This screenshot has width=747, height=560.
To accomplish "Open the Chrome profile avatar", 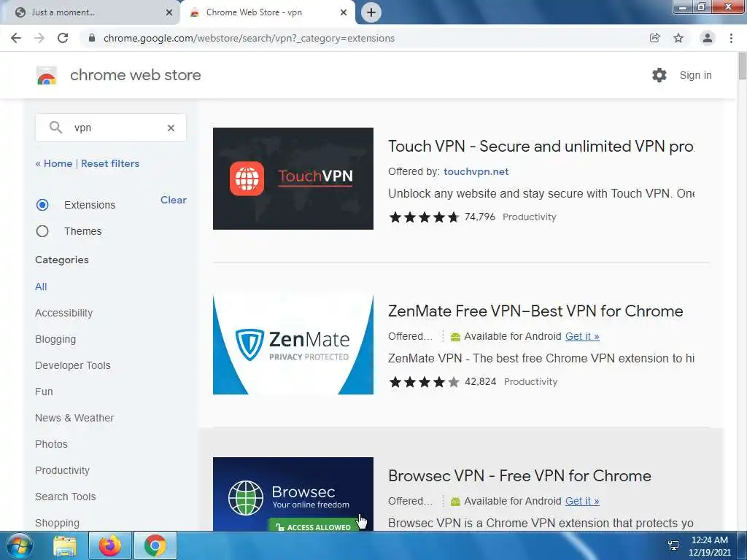I will (708, 38).
